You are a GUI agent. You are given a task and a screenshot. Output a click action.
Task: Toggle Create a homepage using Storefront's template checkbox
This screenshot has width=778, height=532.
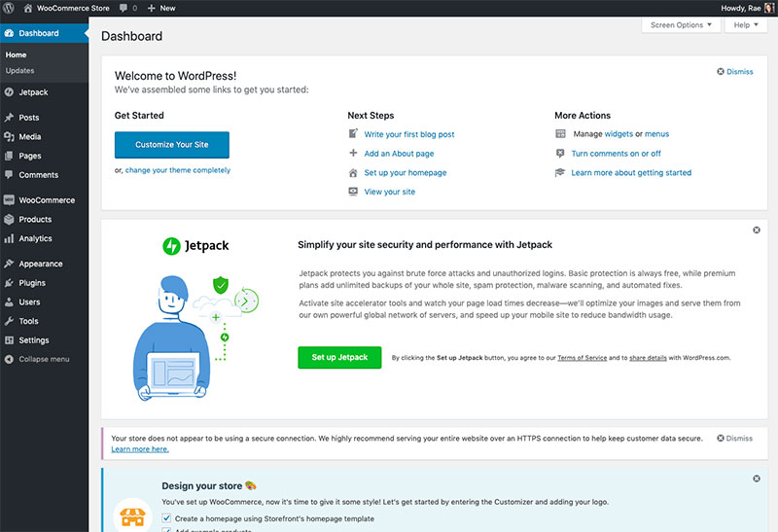point(166,518)
